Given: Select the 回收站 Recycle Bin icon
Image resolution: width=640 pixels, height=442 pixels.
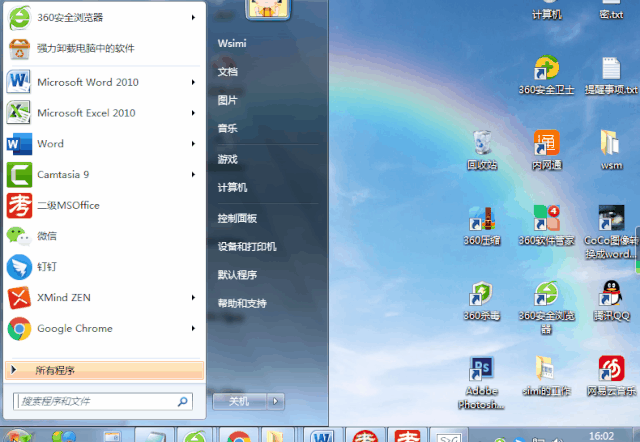Looking at the screenshot, I should (x=482, y=150).
